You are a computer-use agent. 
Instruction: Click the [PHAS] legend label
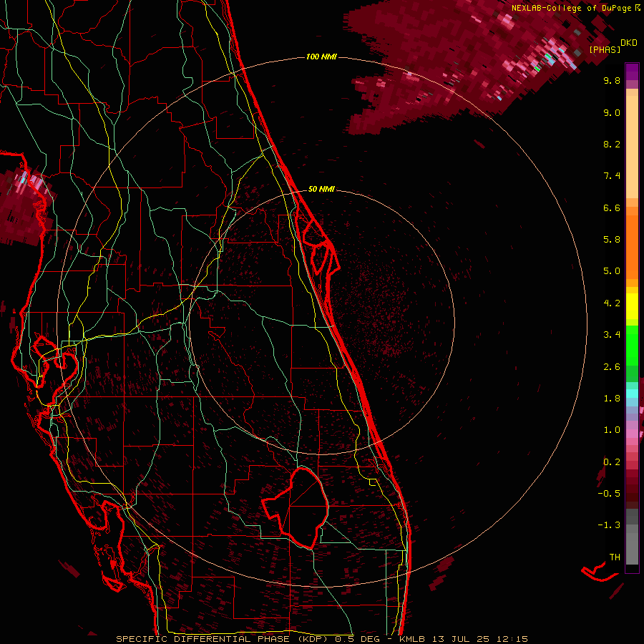[x=605, y=50]
